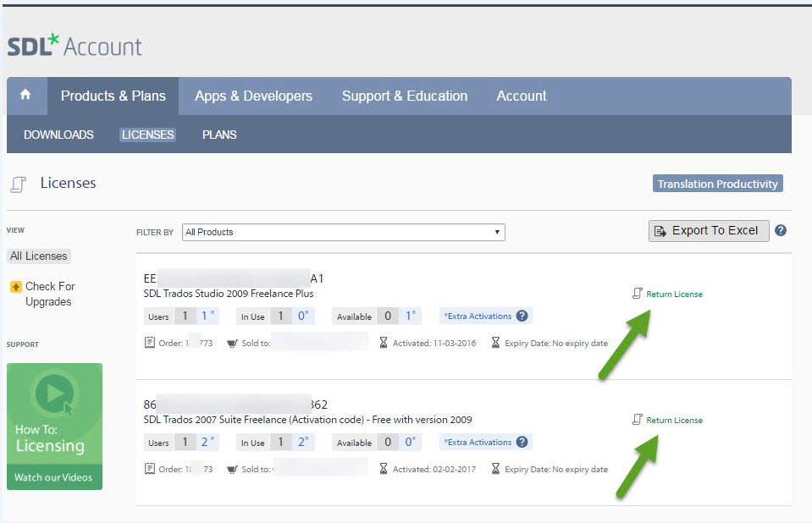
Task: Open the Products & Plans tab
Action: pyautogui.click(x=113, y=96)
